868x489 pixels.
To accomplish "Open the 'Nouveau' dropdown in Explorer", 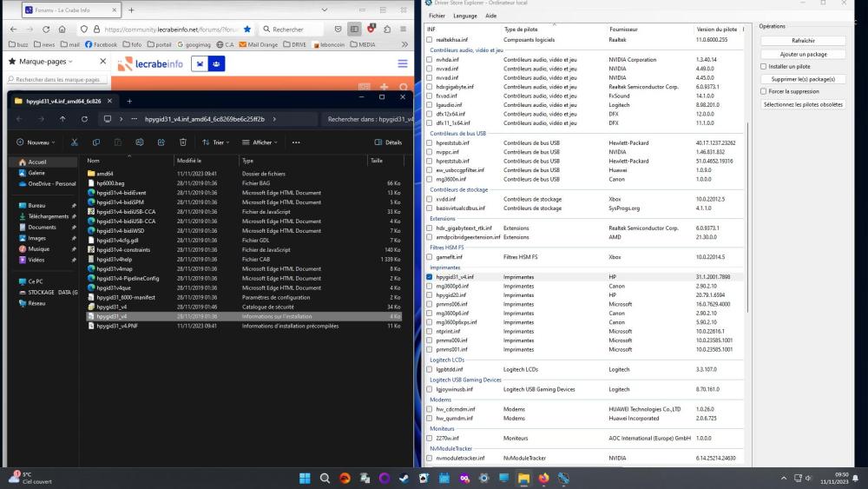I will point(36,142).
